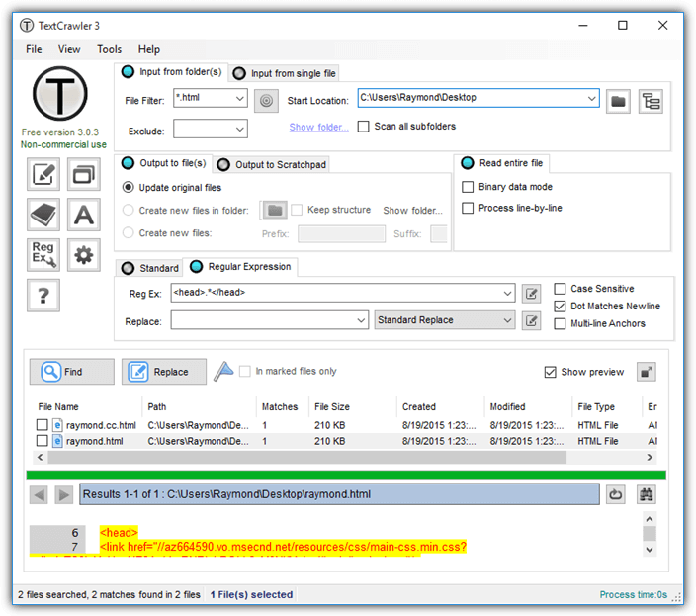Click the results path bar
This screenshot has height=616, width=696.
coord(339,494)
